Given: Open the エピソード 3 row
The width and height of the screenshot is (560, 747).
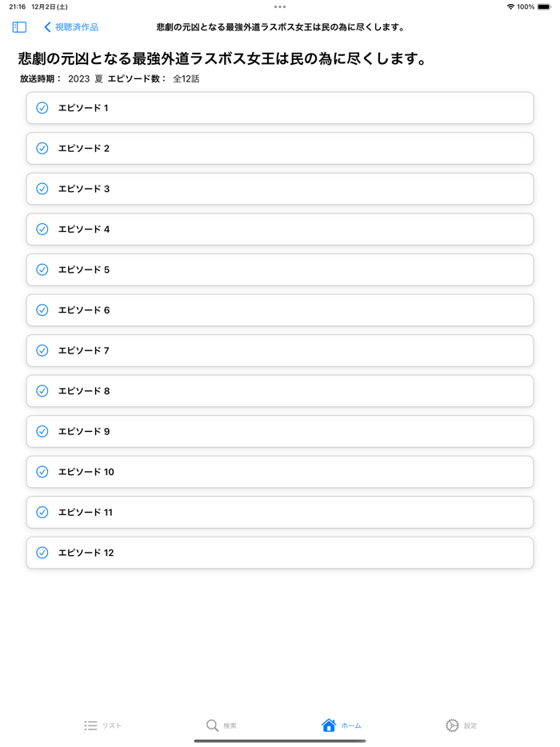Looking at the screenshot, I should (x=279, y=189).
